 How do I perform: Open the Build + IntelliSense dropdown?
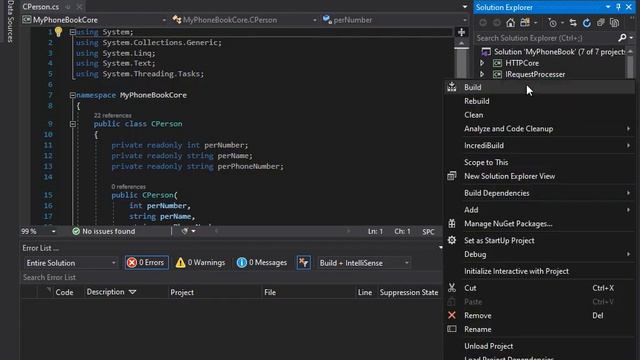tap(364, 263)
